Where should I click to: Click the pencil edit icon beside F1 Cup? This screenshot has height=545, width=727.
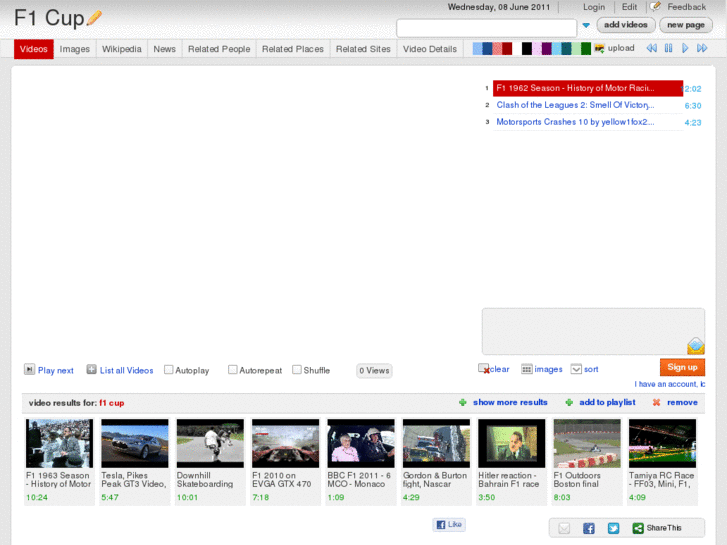coord(94,18)
